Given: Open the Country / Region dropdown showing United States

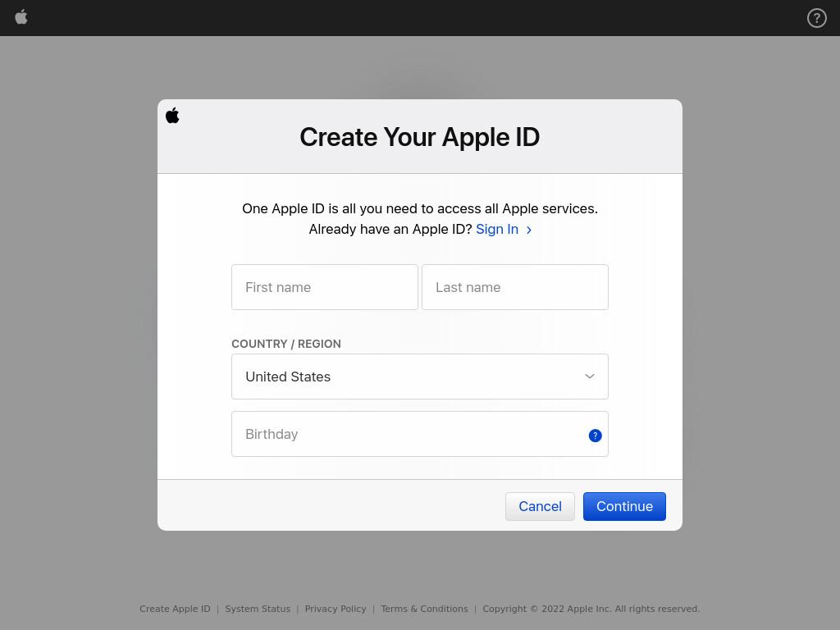Looking at the screenshot, I should tap(419, 376).
